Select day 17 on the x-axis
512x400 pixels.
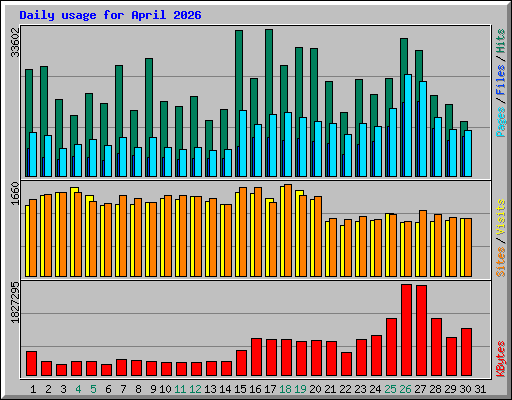coord(270,389)
